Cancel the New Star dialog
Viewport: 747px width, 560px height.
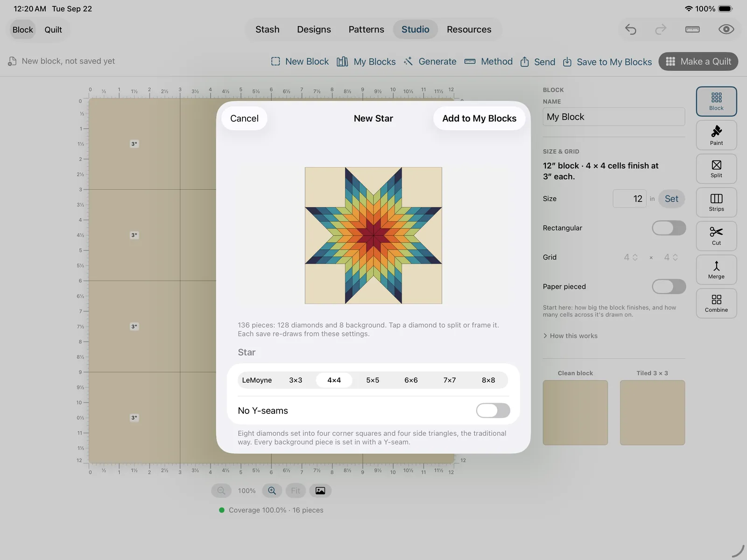coord(244,119)
